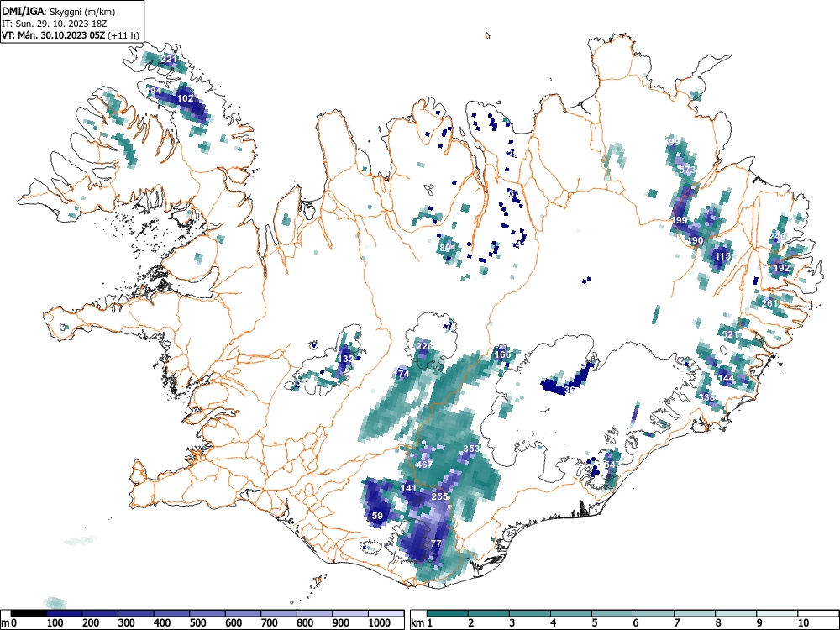Viewport: 840px width, 630px height.
Task: Select the 'km 1' start of the kilometre legend
Action: 422,623
